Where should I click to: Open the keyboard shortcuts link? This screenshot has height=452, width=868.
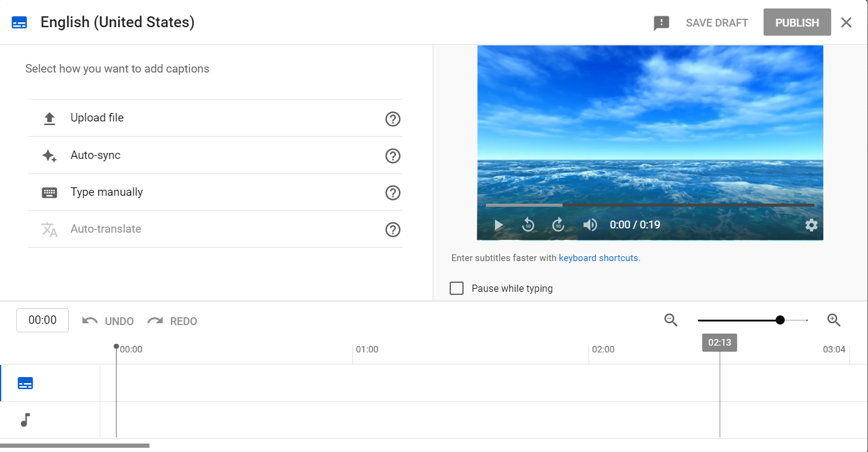598,258
